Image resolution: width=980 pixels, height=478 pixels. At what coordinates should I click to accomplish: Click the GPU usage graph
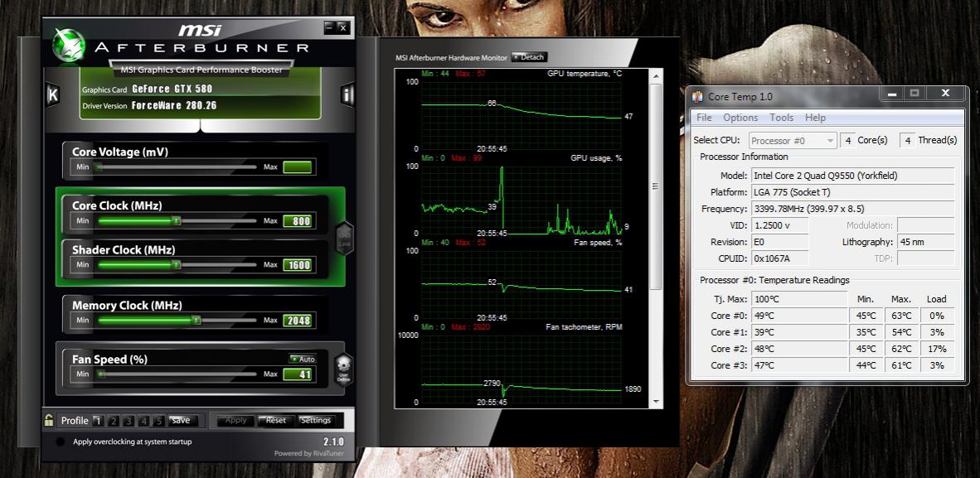(522, 199)
